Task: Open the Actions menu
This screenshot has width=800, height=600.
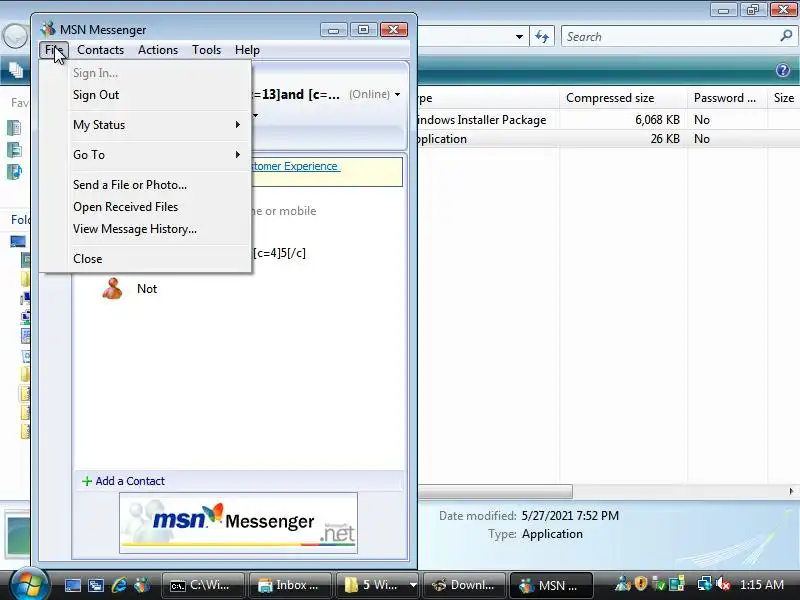Action: pos(158,50)
